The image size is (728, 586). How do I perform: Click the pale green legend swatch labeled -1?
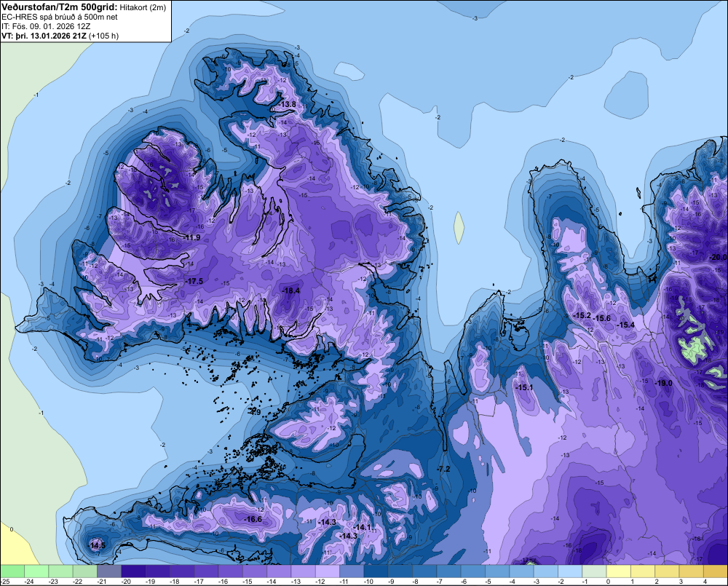(594, 571)
